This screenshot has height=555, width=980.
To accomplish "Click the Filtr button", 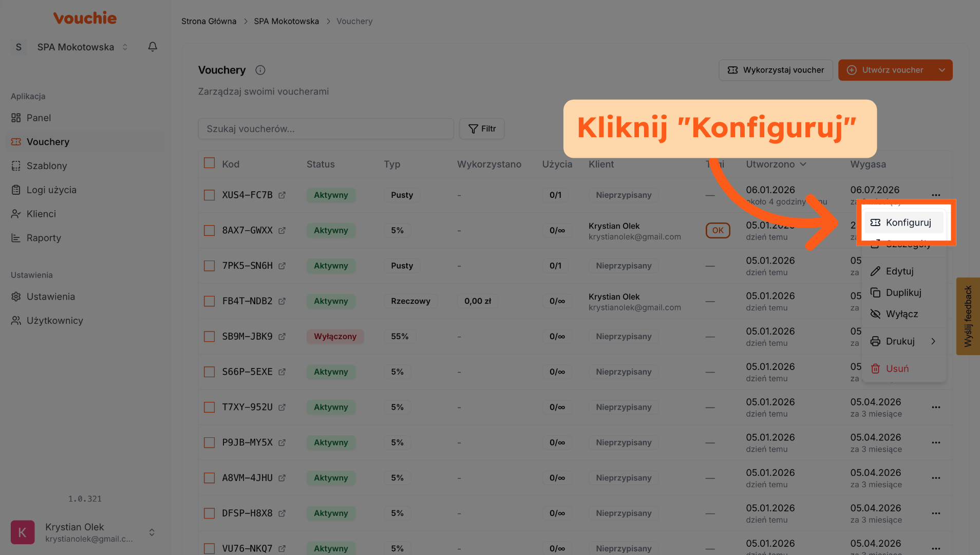I will click(x=482, y=129).
